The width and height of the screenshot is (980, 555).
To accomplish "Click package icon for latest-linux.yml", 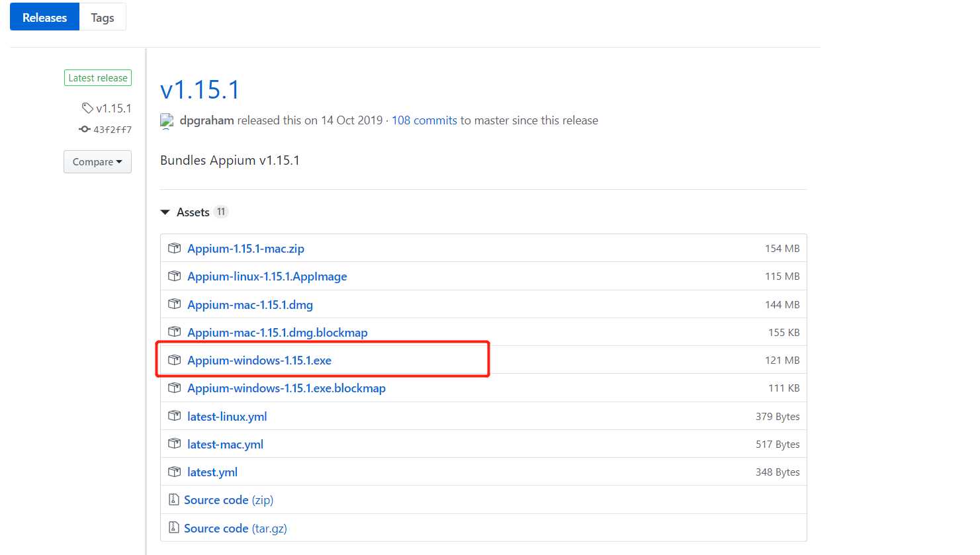I will (175, 416).
